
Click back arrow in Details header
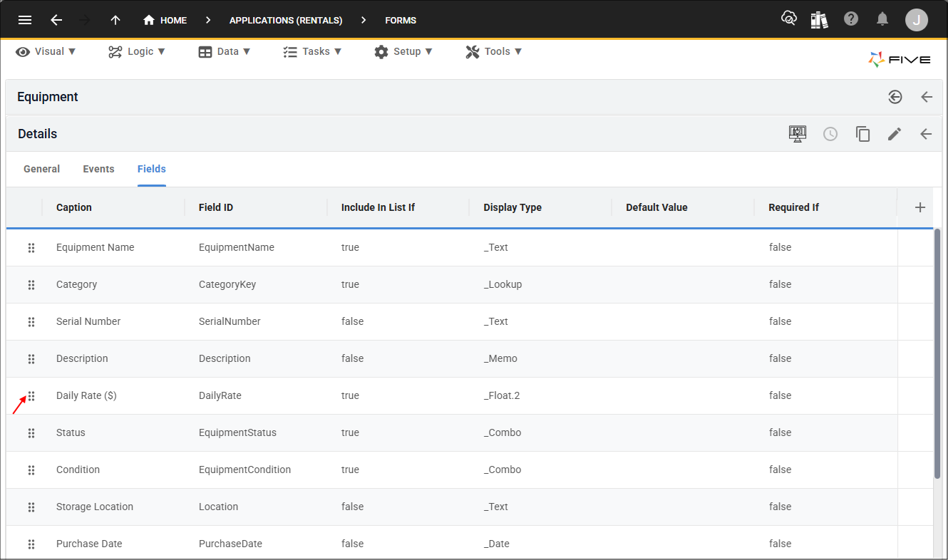(926, 134)
